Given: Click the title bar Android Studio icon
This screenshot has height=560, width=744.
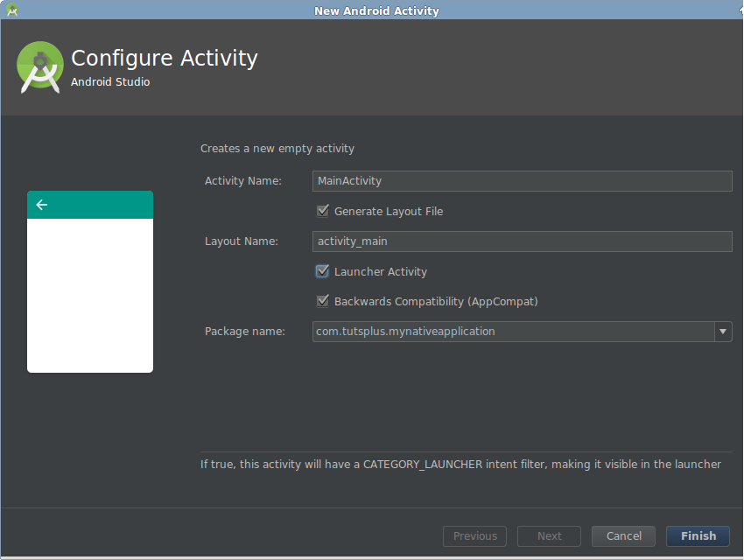Looking at the screenshot, I should (12, 10).
